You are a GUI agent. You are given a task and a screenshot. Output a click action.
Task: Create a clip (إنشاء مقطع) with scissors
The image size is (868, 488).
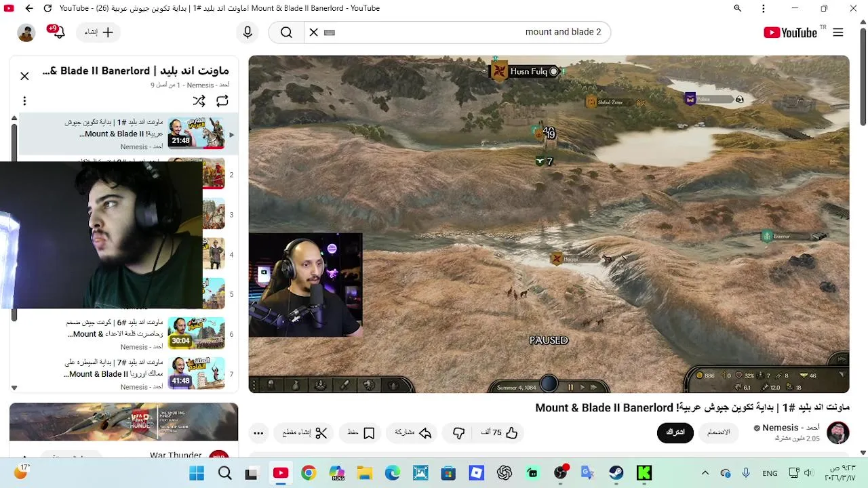point(304,432)
